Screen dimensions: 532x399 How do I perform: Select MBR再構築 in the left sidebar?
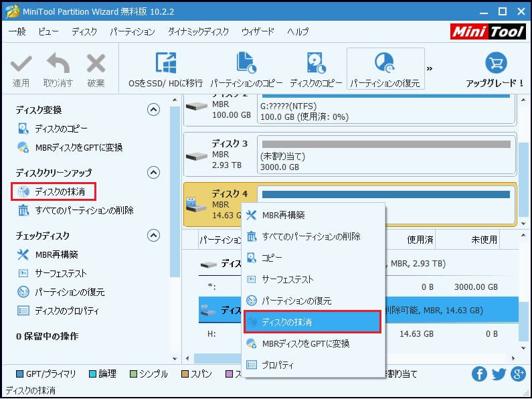(x=48, y=254)
